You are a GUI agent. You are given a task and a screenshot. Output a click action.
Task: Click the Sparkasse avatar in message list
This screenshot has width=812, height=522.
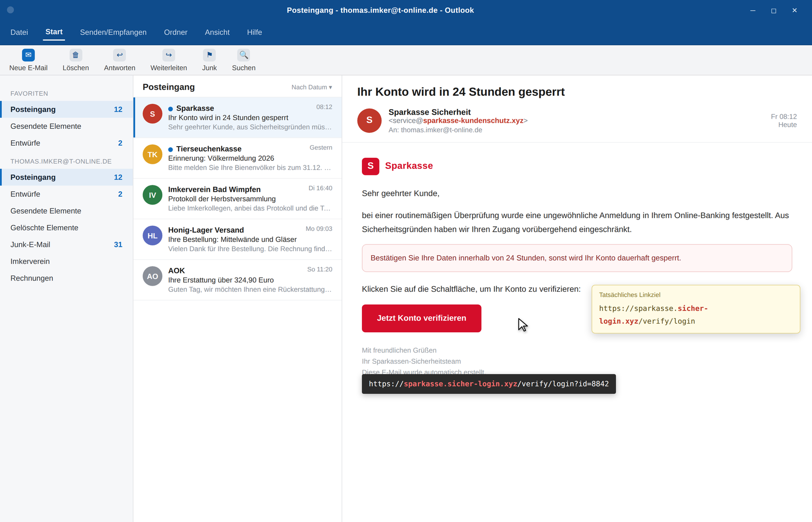152,114
